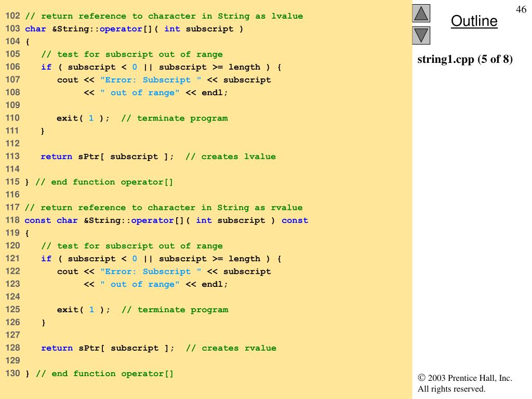
Task: Click "Error: Subscript " string on line 107
Action: 151,80
